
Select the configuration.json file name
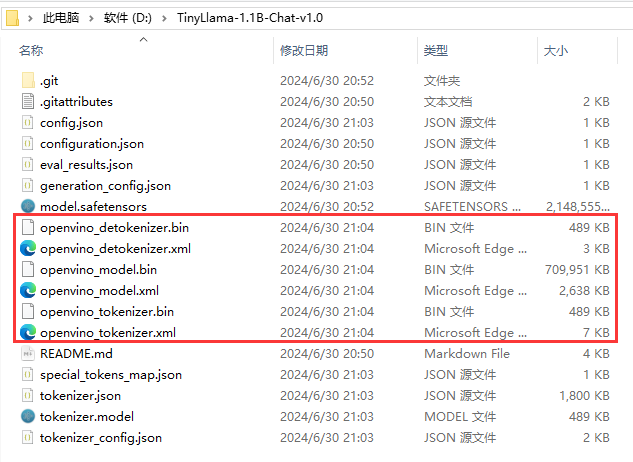(x=92, y=144)
